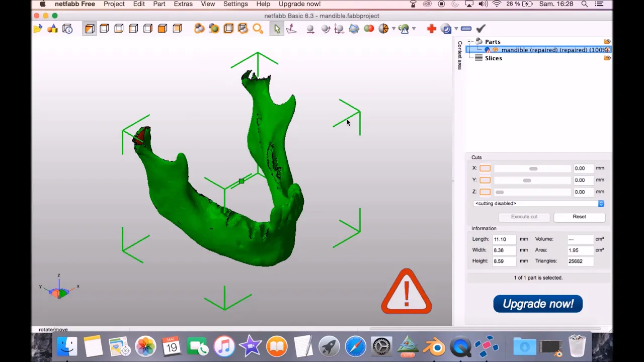Click the Context area vertical tab

[x=460, y=55]
